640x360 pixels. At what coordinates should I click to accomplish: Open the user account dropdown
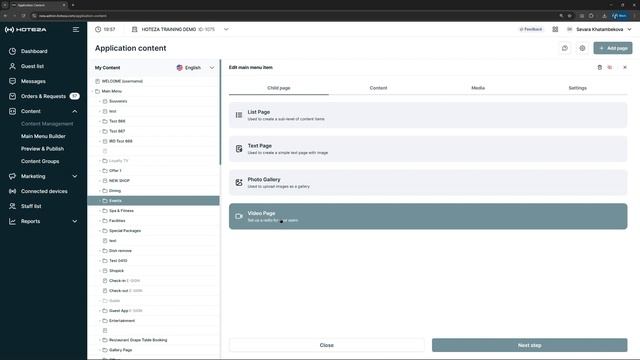click(x=629, y=29)
